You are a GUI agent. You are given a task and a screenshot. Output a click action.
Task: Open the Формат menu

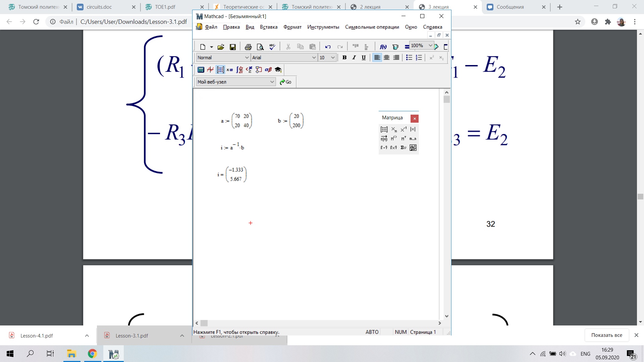point(292,27)
